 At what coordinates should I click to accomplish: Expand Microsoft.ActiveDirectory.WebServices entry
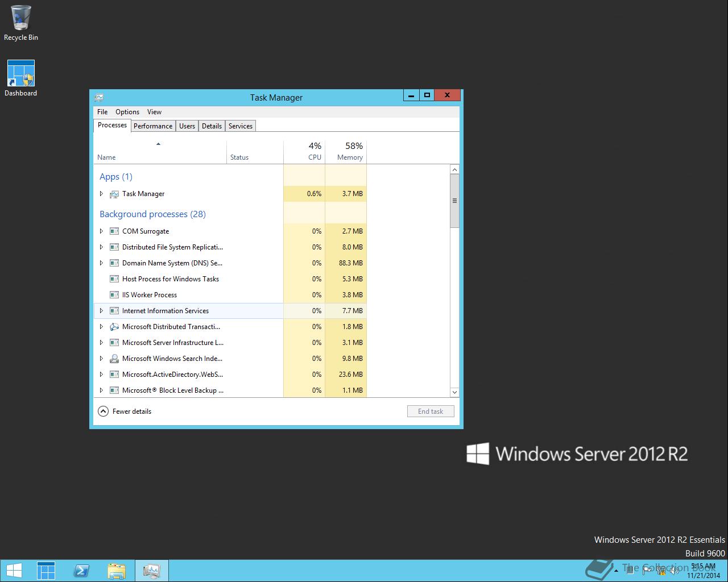tap(101, 375)
